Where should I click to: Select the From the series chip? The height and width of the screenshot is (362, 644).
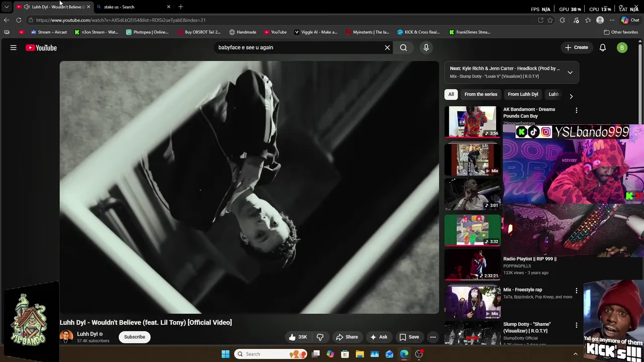point(481,94)
